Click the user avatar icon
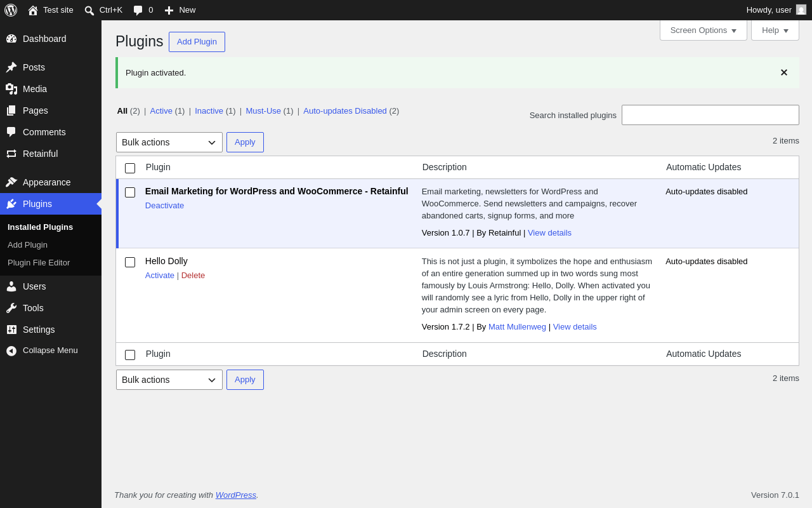This screenshot has height=508, width=812. (x=801, y=10)
